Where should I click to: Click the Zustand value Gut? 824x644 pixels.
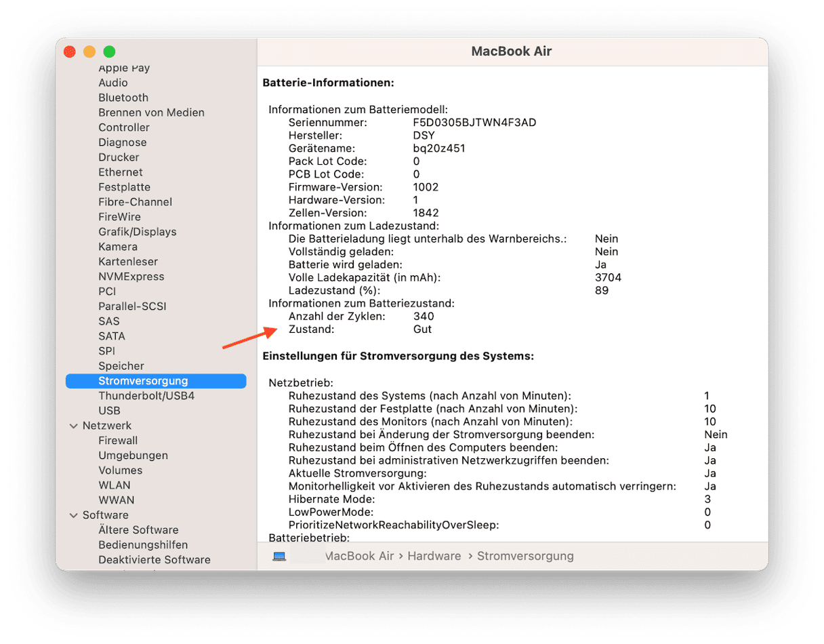(x=422, y=329)
